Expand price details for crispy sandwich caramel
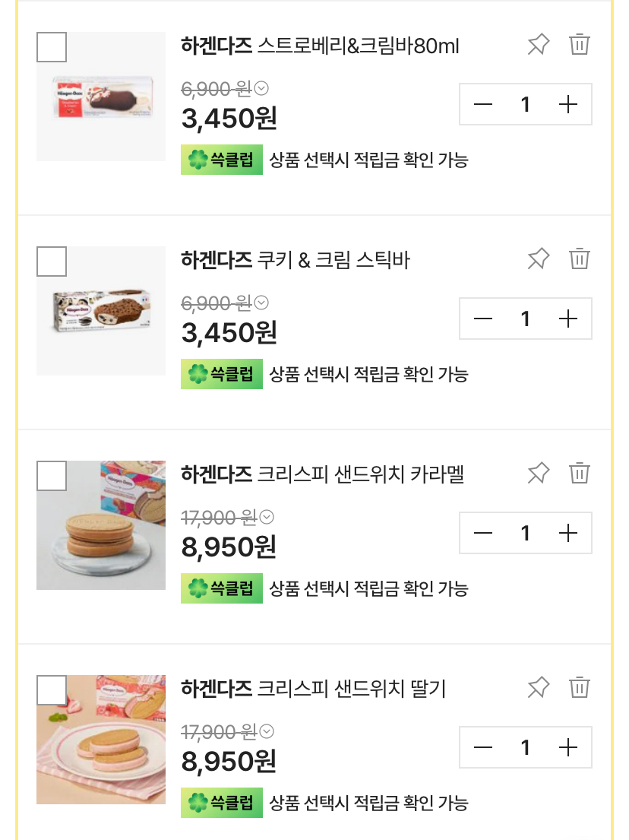The height and width of the screenshot is (840, 629). click(267, 518)
